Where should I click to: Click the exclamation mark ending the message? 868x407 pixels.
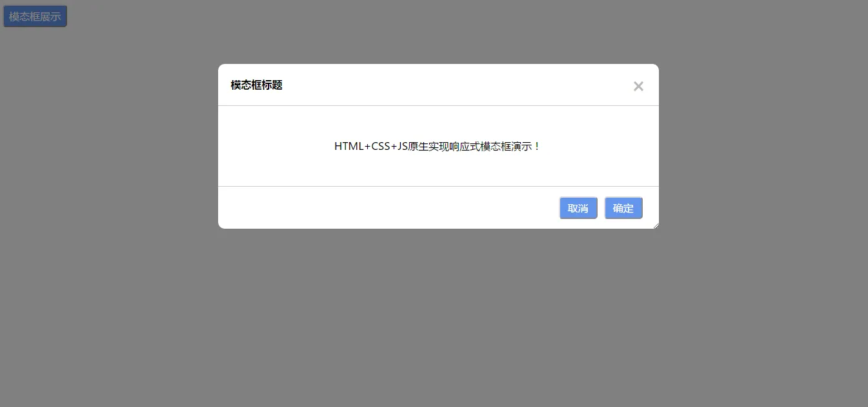(x=538, y=146)
